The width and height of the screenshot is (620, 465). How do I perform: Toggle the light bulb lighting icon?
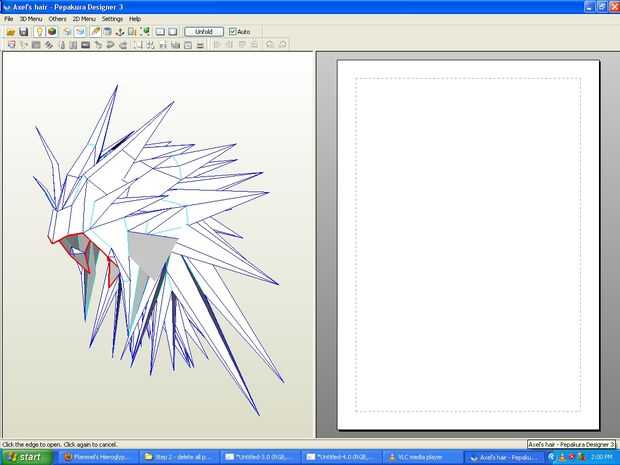pos(39,32)
